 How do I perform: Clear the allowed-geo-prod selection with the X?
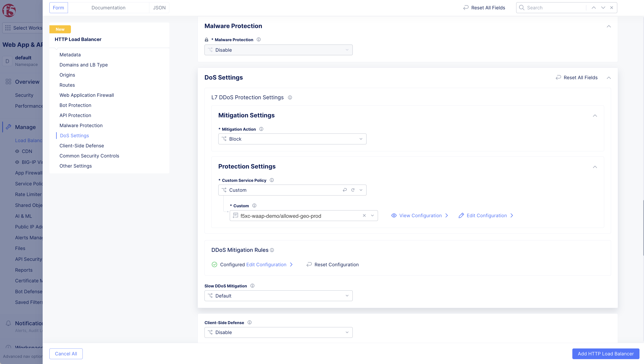[x=364, y=215]
